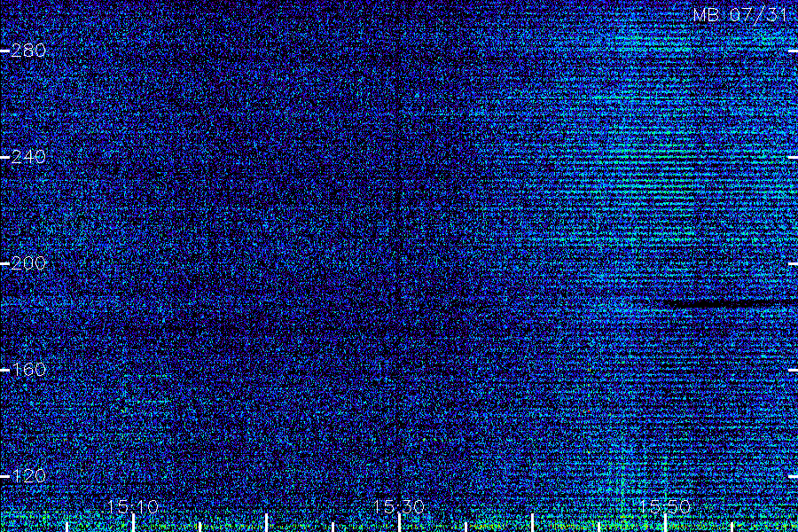Click the 15:30 time axis label
The height and width of the screenshot is (532, 798).
(399, 507)
